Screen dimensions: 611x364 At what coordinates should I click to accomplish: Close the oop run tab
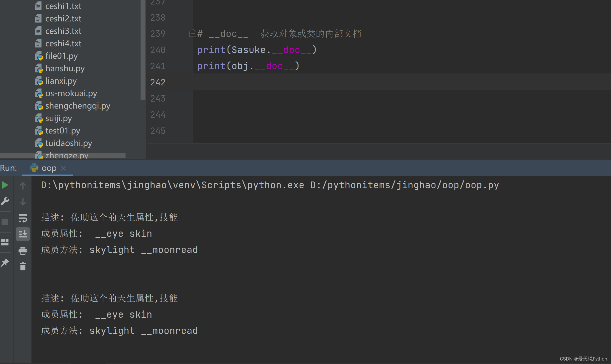(63, 168)
